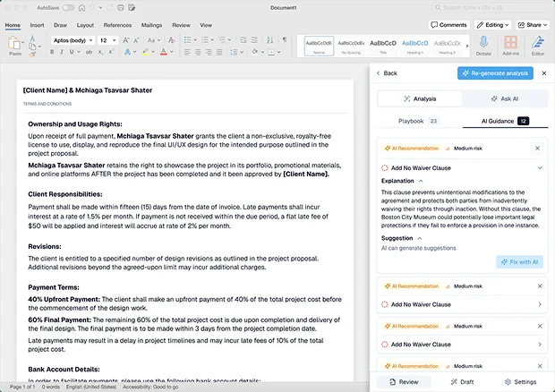This screenshot has width=555, height=392.
Task: Open the Dictate microphone tool
Action: [483, 45]
